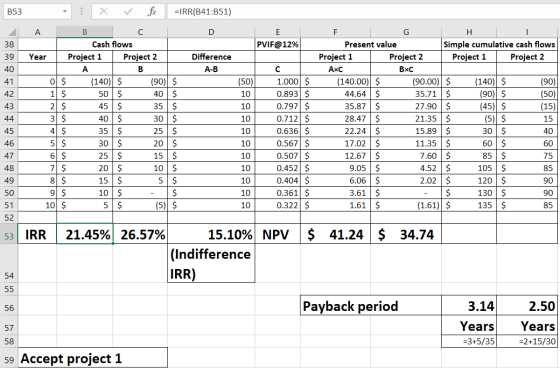Select column F header
Image resolution: width=560 pixels, height=368 pixels.
coord(335,32)
